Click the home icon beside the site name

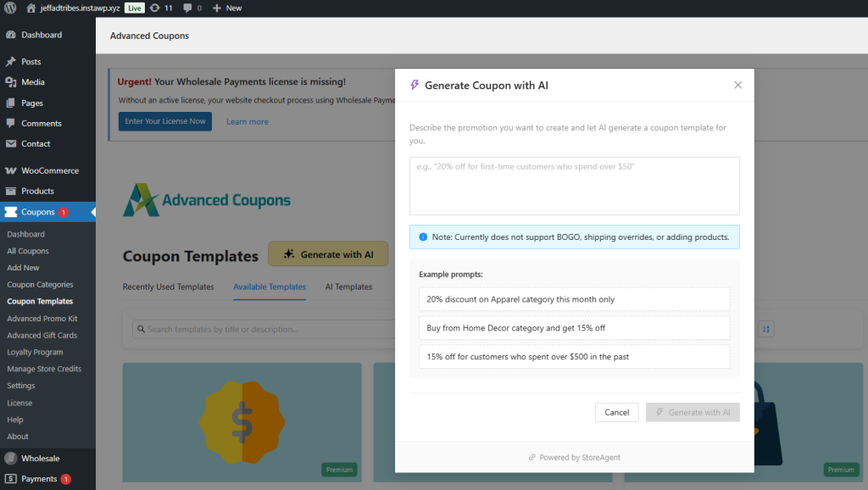click(x=31, y=8)
